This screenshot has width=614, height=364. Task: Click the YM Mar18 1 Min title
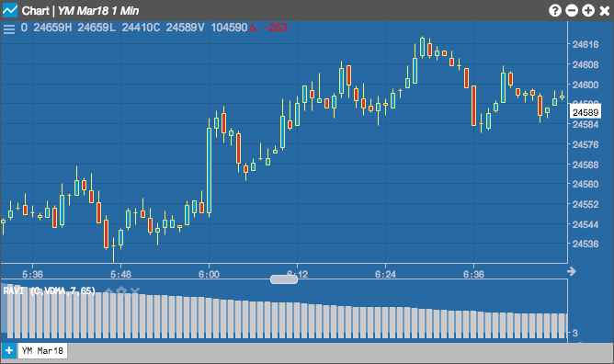98,10
